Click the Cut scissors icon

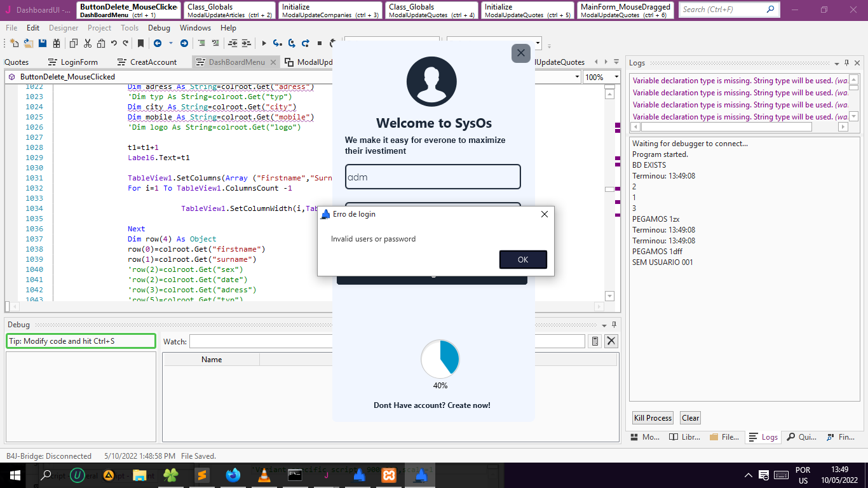(87, 43)
